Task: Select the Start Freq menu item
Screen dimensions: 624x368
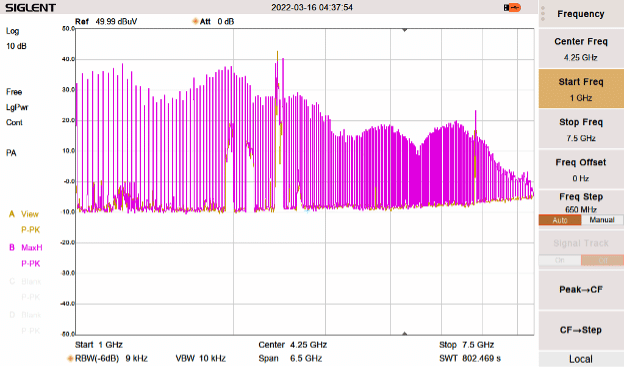Action: 581,89
